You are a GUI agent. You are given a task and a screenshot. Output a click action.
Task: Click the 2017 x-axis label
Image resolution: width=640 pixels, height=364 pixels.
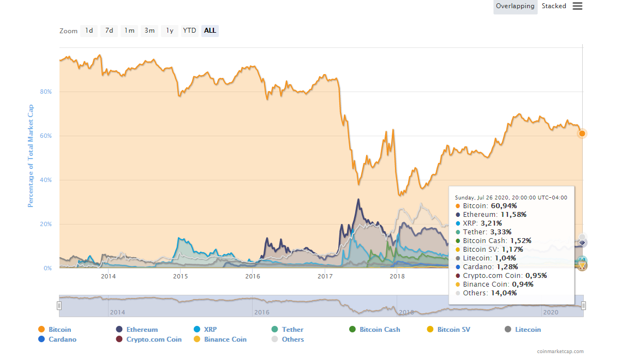(325, 276)
